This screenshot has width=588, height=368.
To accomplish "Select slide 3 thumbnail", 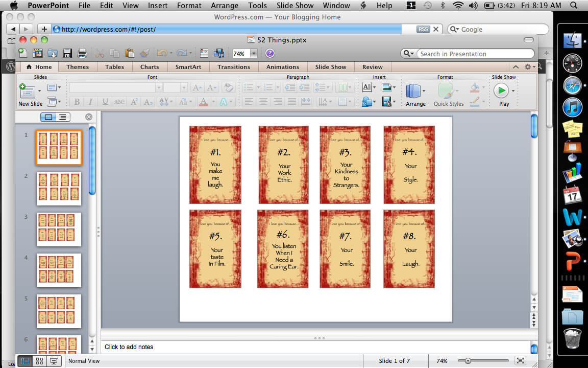I will [x=59, y=229].
